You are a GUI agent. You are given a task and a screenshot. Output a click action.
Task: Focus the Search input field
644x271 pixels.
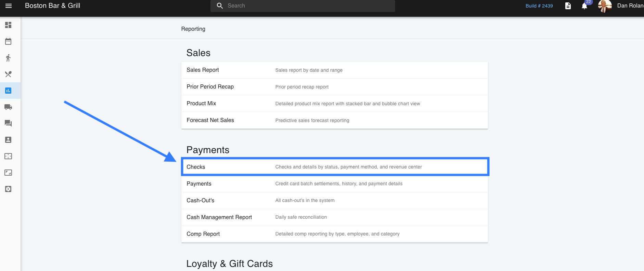(x=308, y=6)
